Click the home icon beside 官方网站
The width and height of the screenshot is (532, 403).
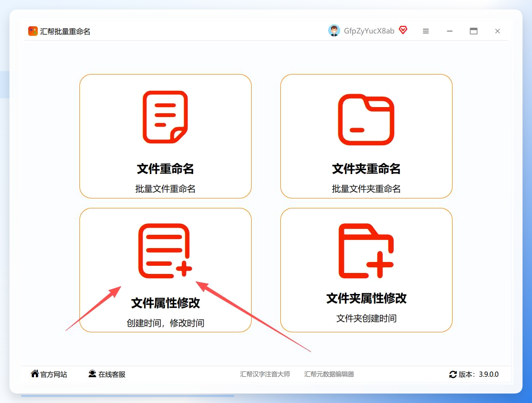point(34,373)
